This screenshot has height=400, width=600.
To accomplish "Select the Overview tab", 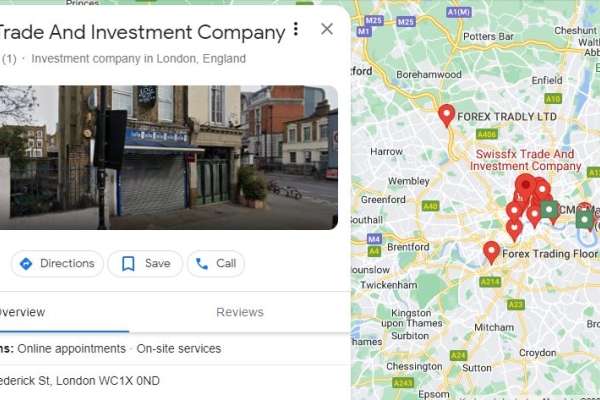I will 22,312.
